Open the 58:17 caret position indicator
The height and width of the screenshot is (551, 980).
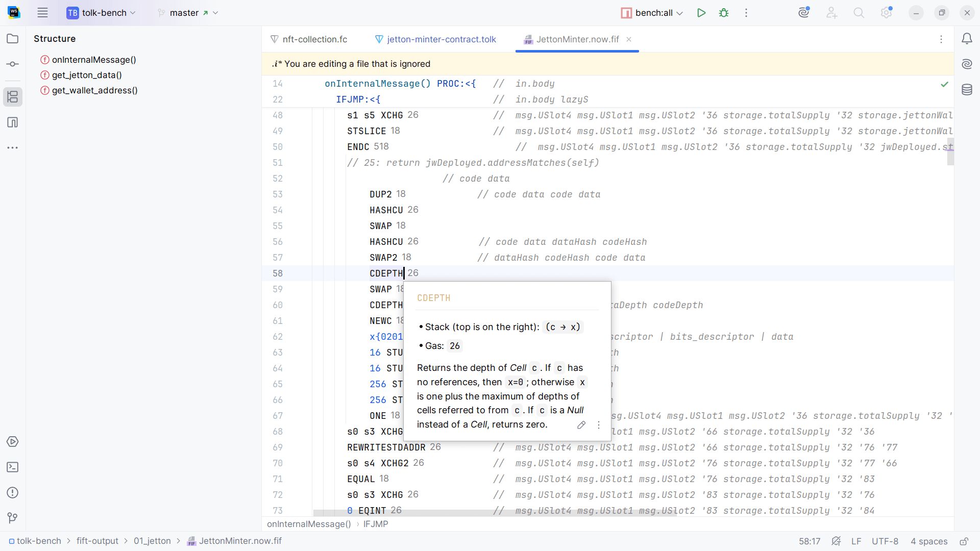click(810, 541)
